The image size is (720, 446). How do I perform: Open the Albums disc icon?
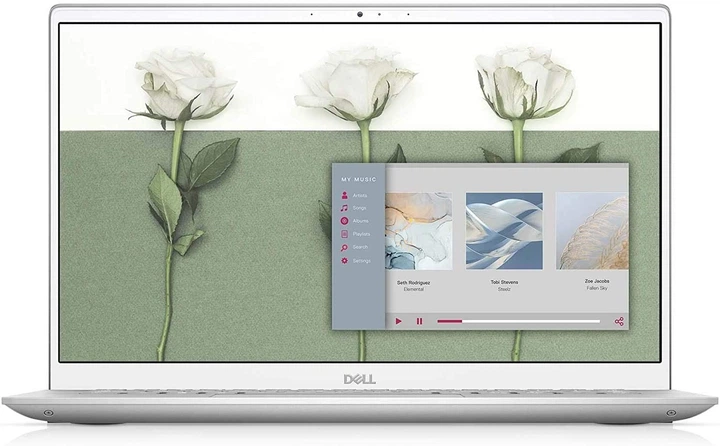(x=345, y=221)
